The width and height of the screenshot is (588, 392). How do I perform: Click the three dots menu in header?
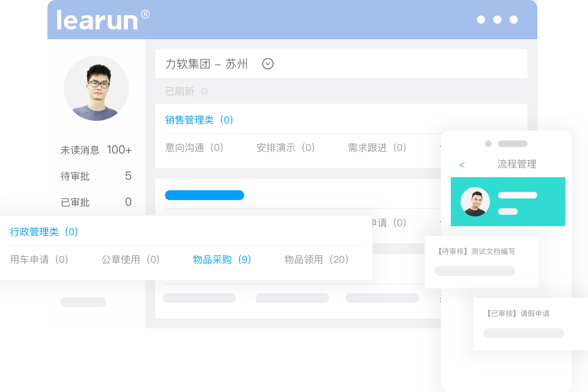coord(497,20)
